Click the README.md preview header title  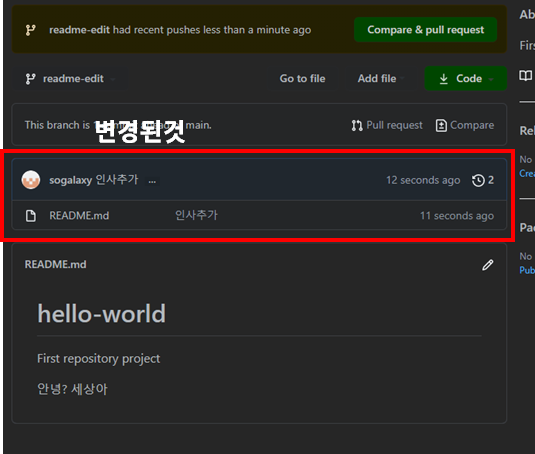pyautogui.click(x=55, y=264)
